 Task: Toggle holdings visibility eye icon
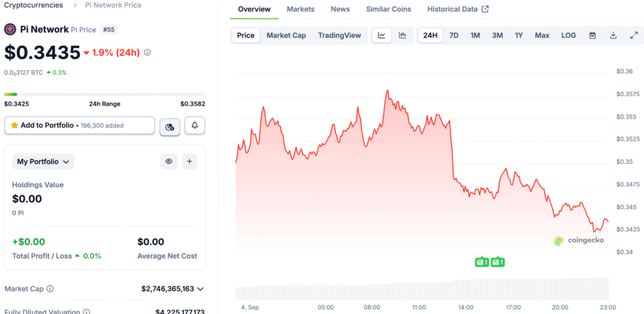(169, 161)
